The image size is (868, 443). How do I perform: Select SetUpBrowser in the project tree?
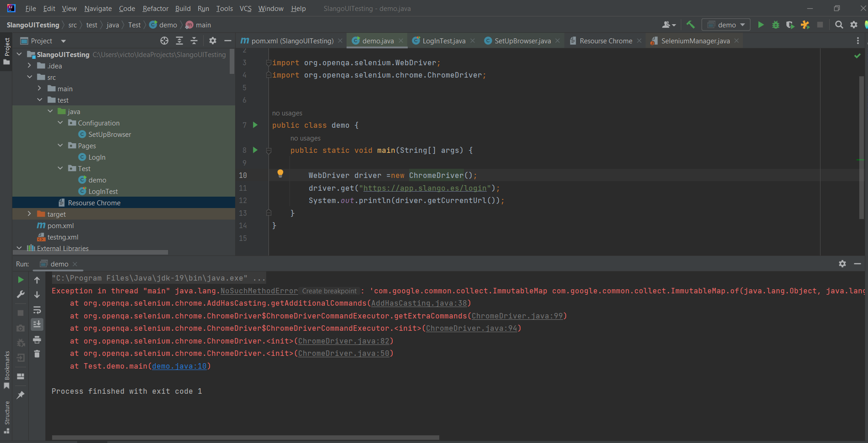(x=110, y=134)
